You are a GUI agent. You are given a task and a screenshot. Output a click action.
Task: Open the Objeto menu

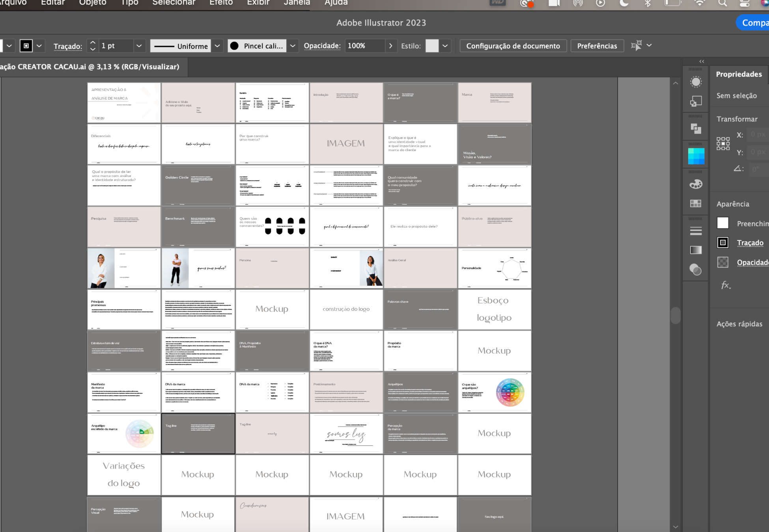click(93, 3)
